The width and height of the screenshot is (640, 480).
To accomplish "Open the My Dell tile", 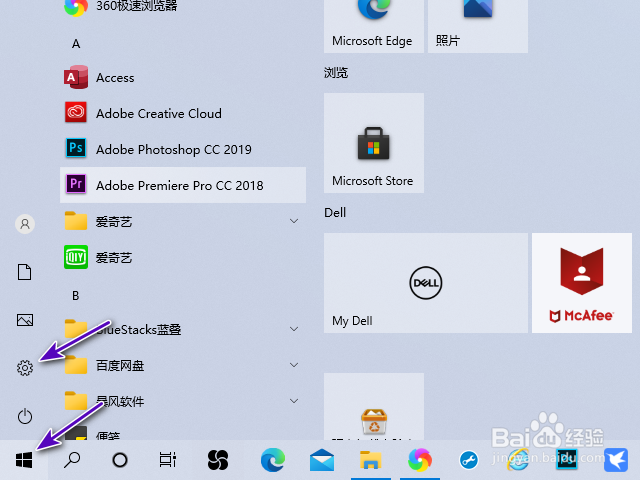I will click(426, 283).
